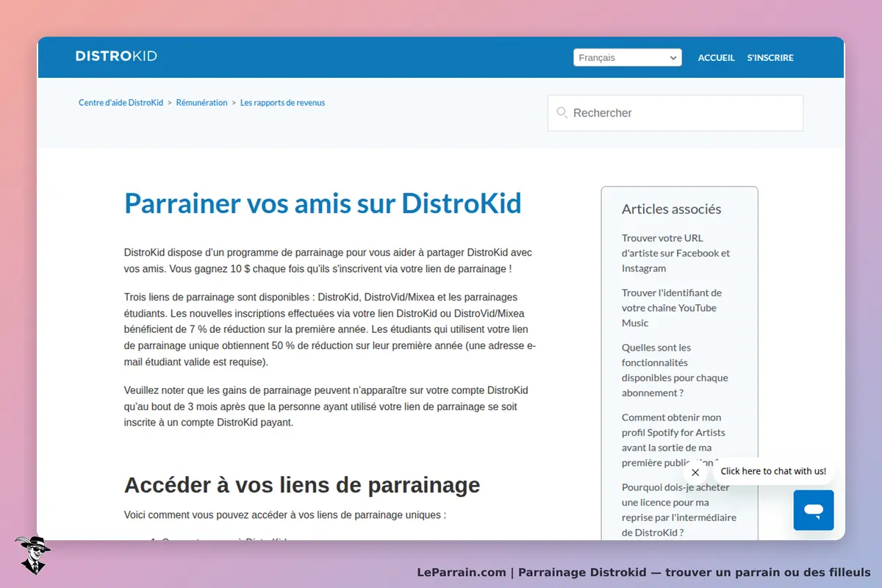Image resolution: width=882 pixels, height=588 pixels.
Task: Open the Centre d'aide DistroKid breadcrumb
Action: (121, 103)
